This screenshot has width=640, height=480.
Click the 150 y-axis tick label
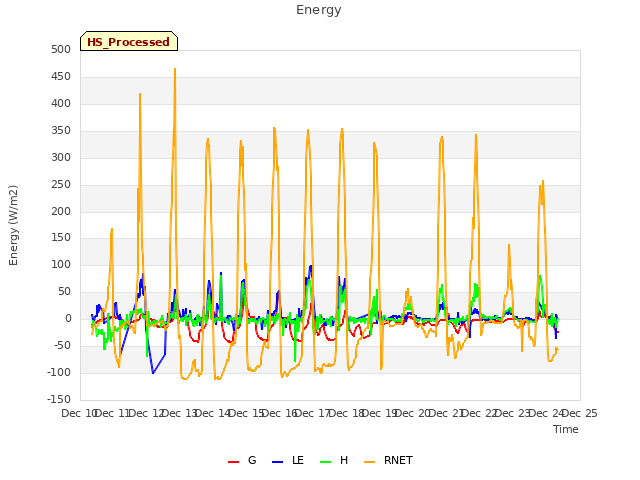coord(61,238)
